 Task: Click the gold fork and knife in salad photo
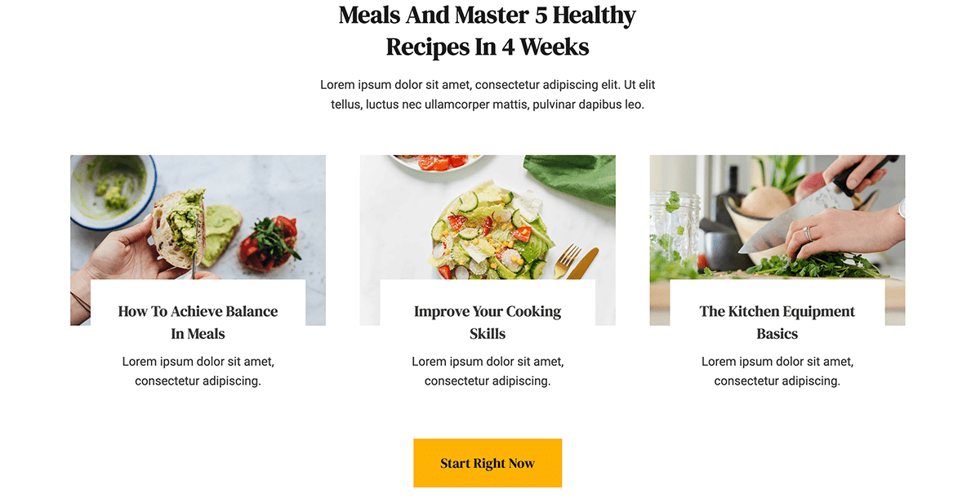[x=576, y=263]
